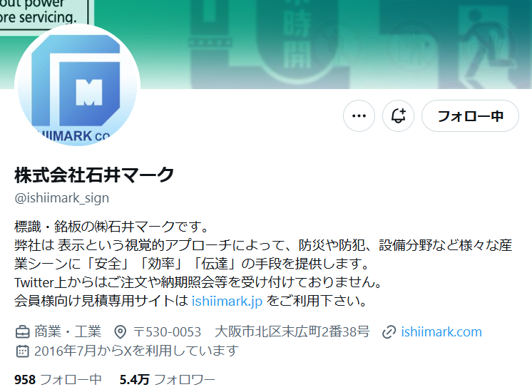532x392 pixels.
Task: Click the location pin icon
Action: point(120,332)
